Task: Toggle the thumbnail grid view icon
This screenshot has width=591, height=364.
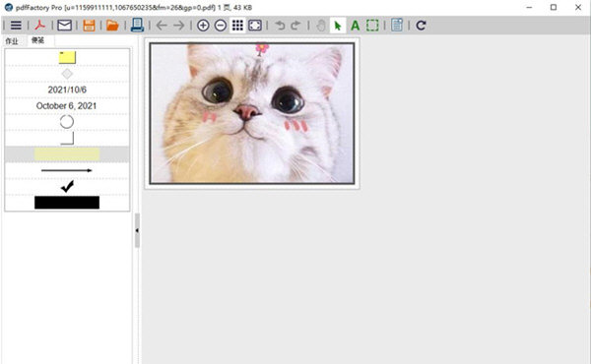Action: [237, 26]
